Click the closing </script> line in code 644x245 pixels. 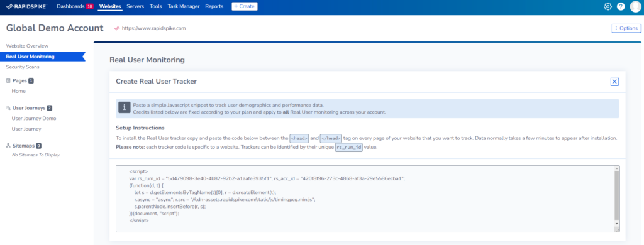coord(139,220)
